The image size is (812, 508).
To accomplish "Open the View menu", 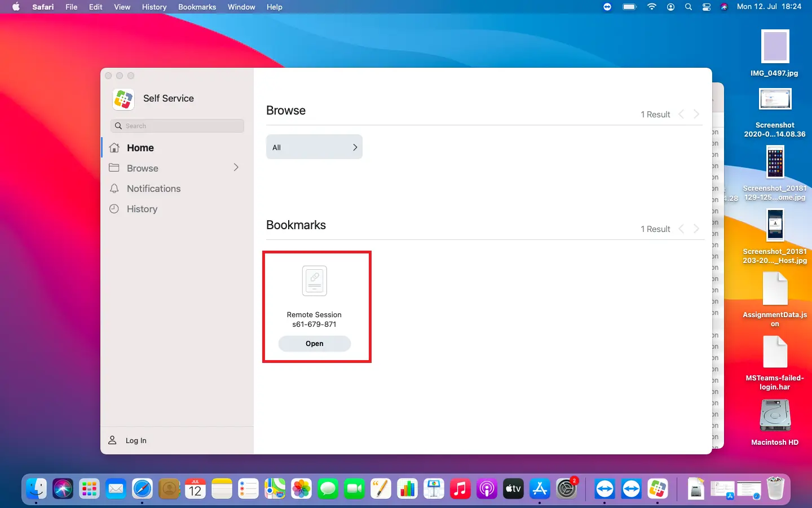I will click(x=122, y=7).
